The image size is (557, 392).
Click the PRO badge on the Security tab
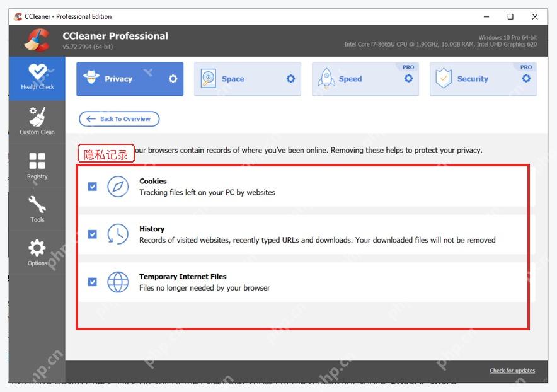pyautogui.click(x=526, y=67)
